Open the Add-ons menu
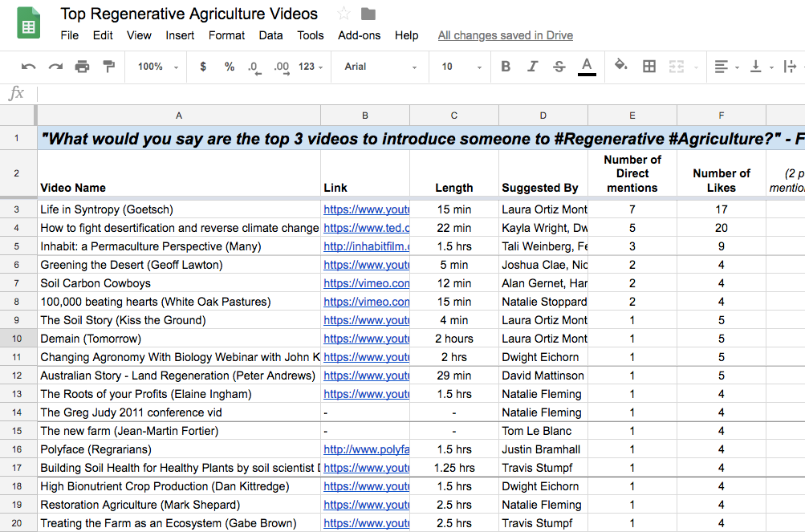The width and height of the screenshot is (805, 532). click(359, 35)
